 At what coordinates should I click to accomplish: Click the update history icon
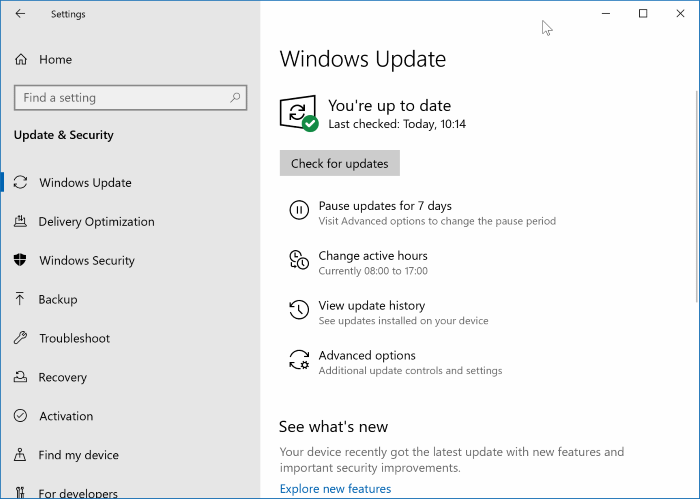pos(299,310)
